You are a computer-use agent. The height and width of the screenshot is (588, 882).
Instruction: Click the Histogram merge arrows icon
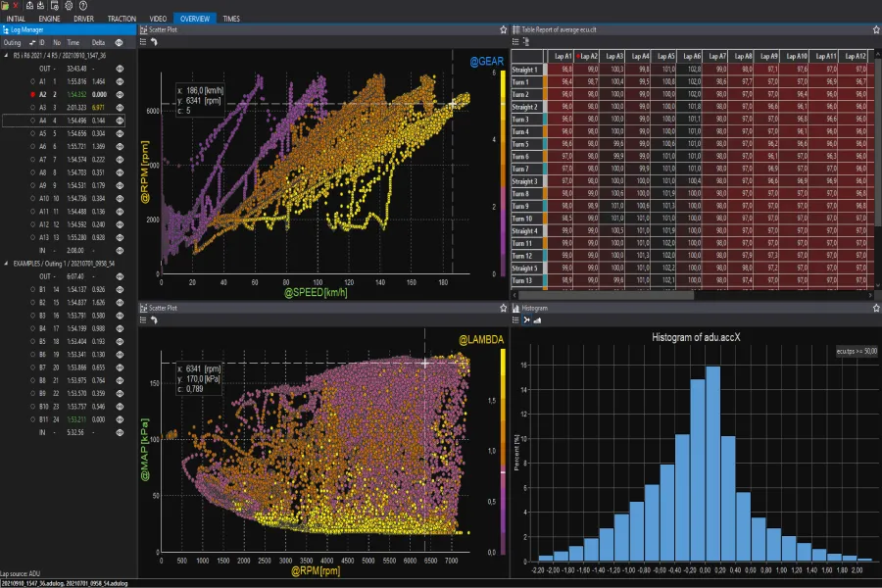click(526, 320)
